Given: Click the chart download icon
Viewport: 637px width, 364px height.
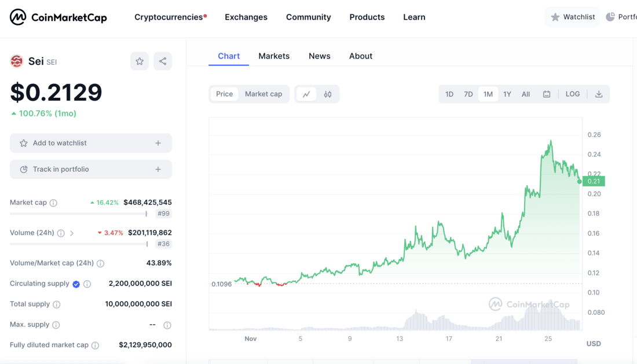Looking at the screenshot, I should [599, 94].
